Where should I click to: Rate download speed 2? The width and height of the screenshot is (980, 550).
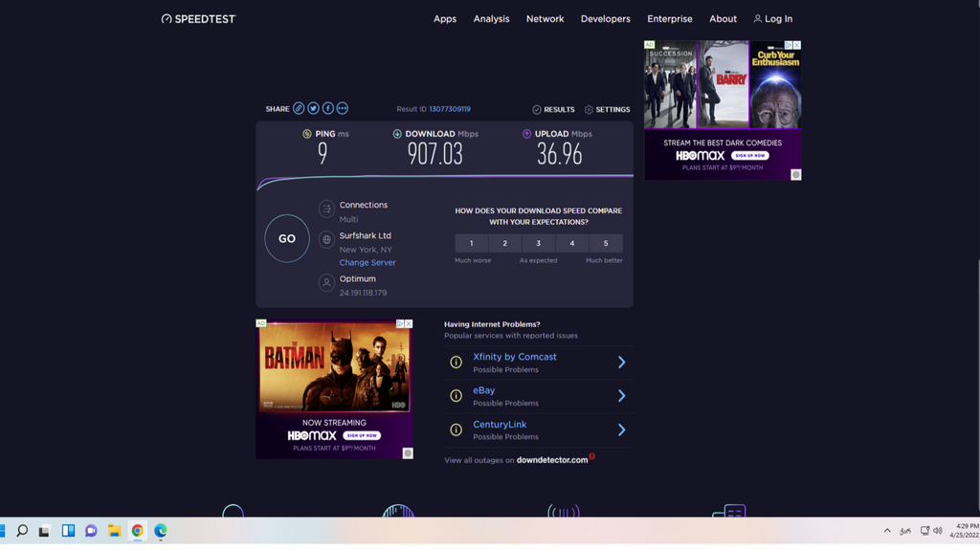[505, 243]
